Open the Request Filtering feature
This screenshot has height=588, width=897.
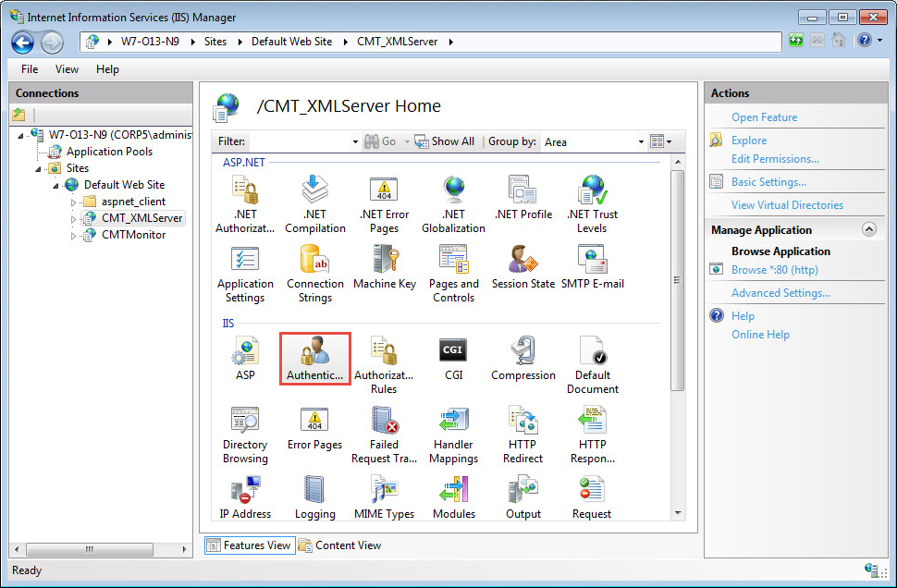592,497
